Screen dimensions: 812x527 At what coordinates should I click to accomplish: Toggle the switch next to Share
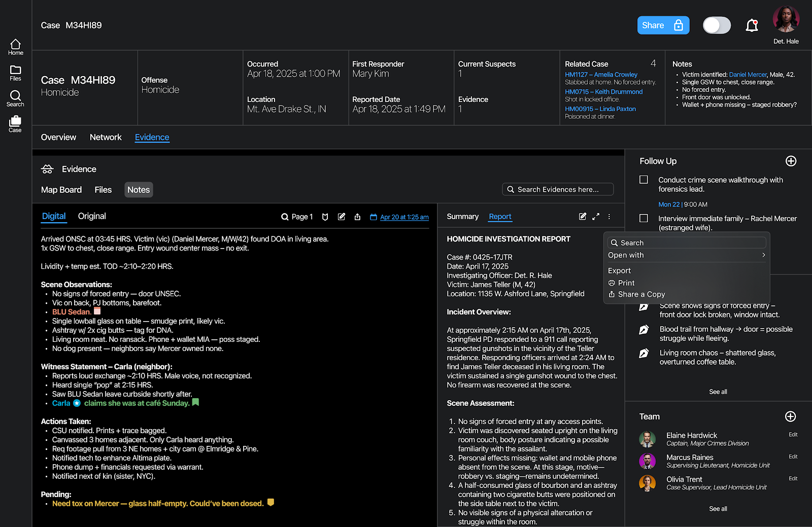click(x=717, y=25)
